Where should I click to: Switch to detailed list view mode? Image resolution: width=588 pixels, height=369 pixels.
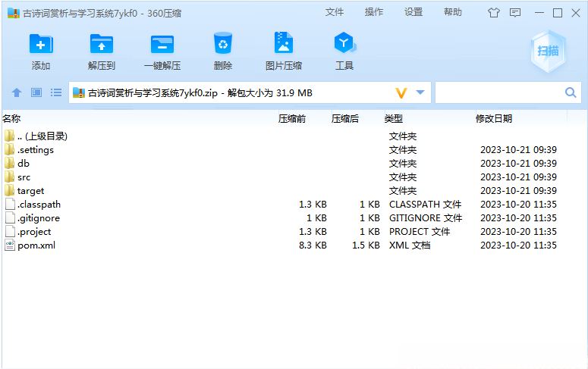(x=56, y=92)
